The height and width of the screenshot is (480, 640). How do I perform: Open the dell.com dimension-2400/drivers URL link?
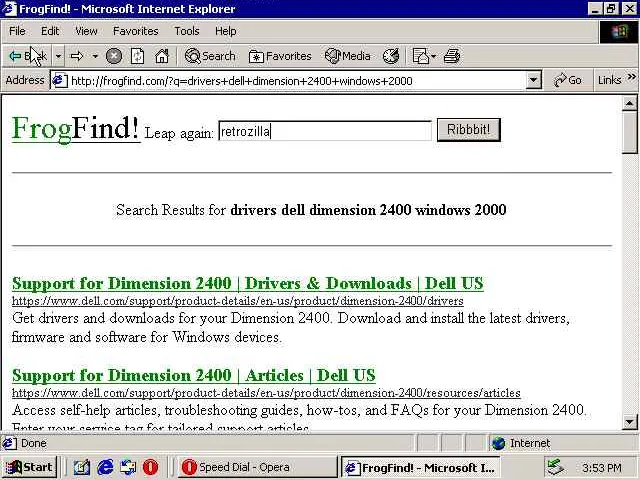coord(238,301)
